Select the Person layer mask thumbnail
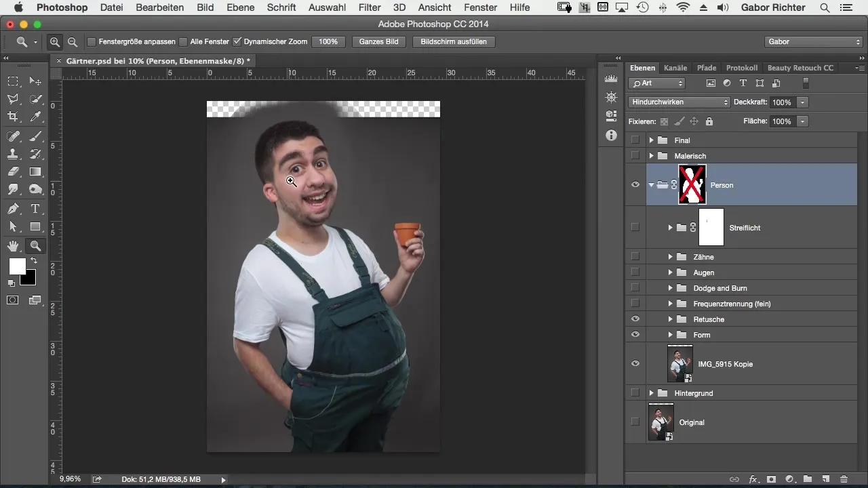 [x=692, y=184]
